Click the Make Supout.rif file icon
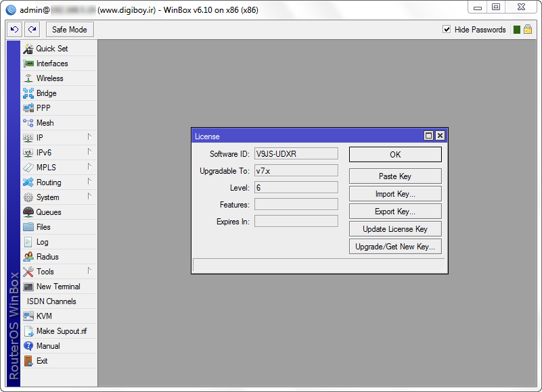542x392 pixels. tap(28, 331)
